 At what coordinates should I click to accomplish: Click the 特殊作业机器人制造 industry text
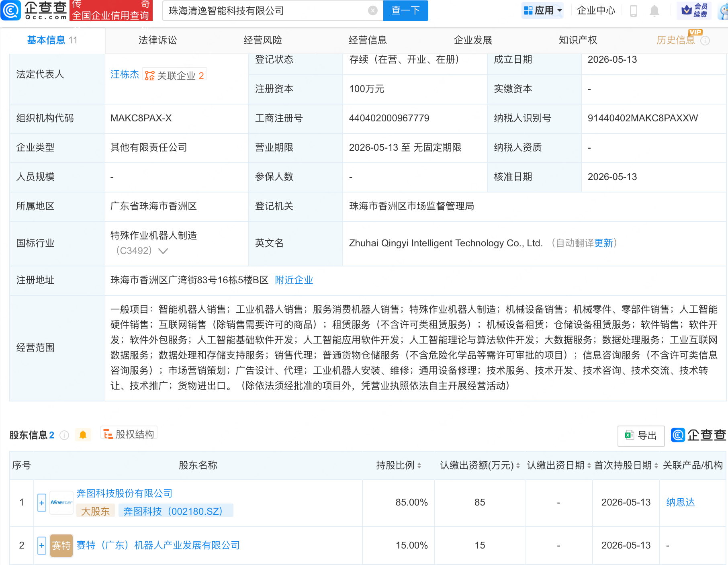coord(153,235)
